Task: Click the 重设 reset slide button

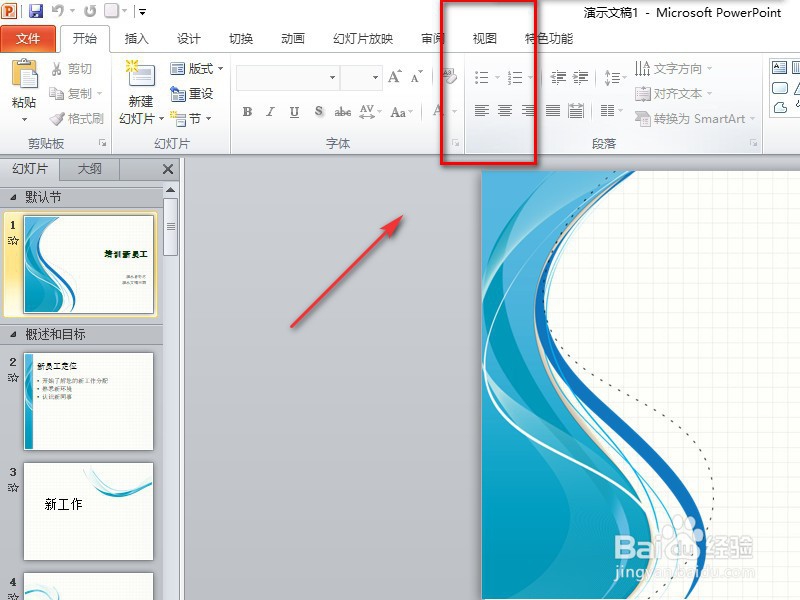Action: tap(191, 93)
